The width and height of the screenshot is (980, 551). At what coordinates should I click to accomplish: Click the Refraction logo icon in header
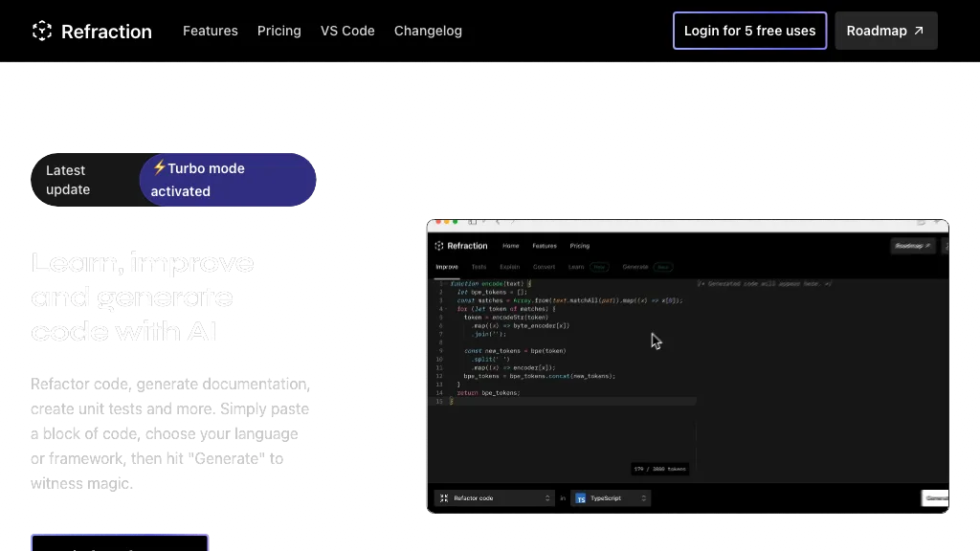(42, 31)
